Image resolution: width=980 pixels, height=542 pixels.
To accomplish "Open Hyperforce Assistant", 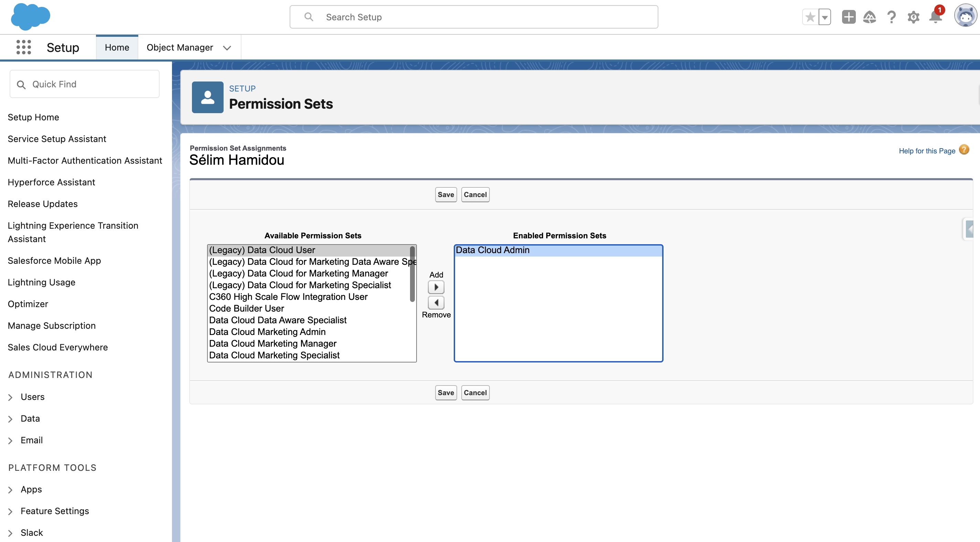I will (51, 182).
